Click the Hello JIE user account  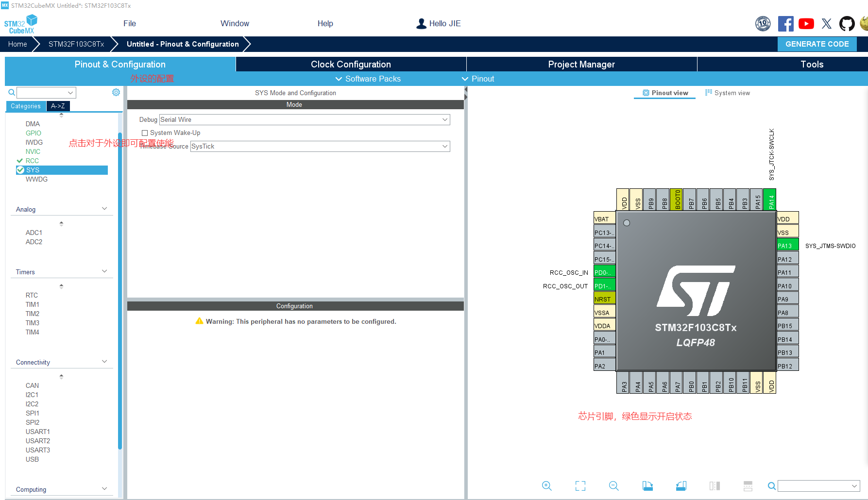click(439, 23)
